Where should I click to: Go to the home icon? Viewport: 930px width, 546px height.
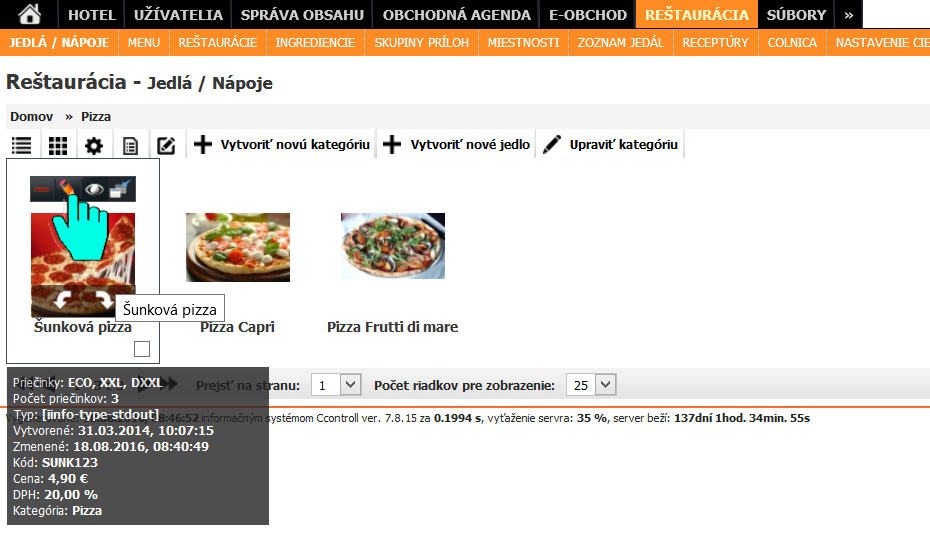pos(30,14)
